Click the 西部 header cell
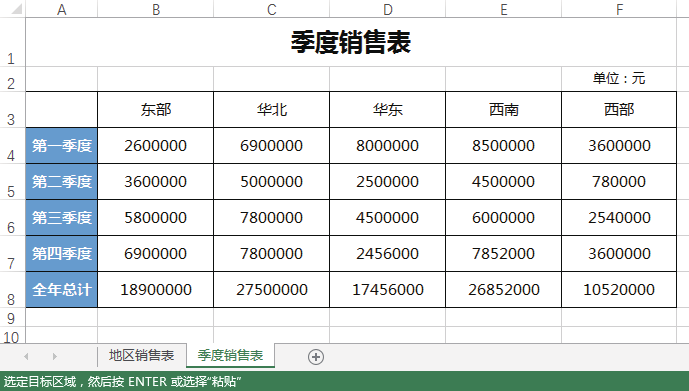Image resolution: width=689 pixels, height=391 pixels. [619, 110]
